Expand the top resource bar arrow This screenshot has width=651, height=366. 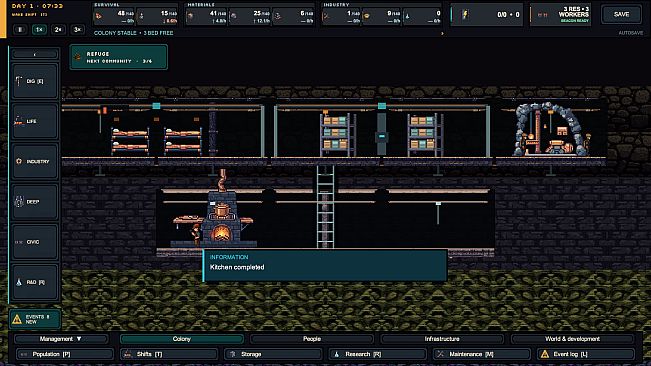click(442, 33)
